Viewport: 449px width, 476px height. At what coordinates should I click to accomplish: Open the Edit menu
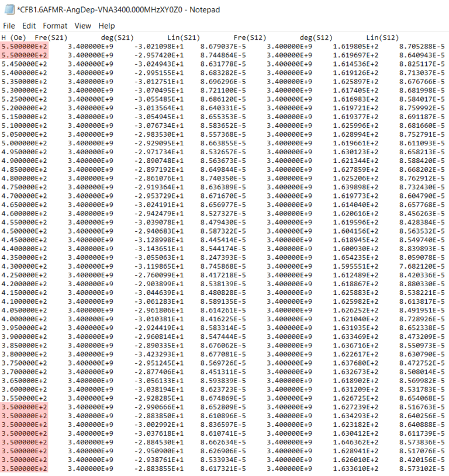29,26
